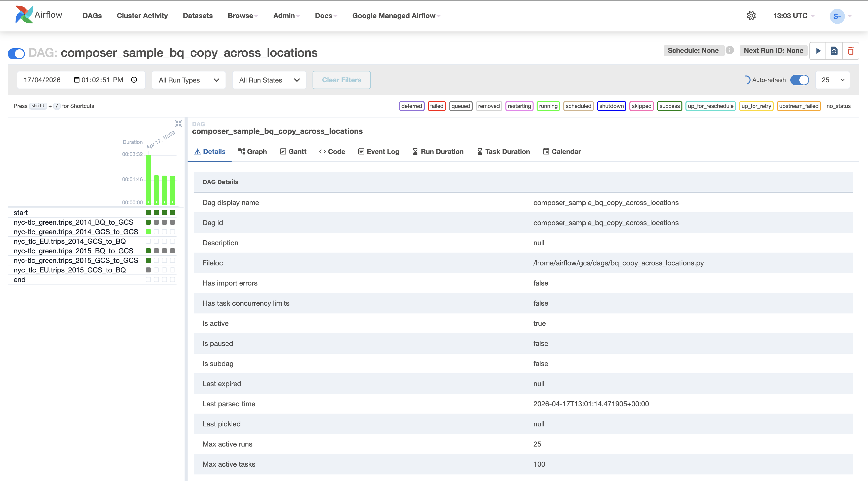Trigger the DAG with the play icon
Screen dimensions: 868x481
click(x=818, y=51)
